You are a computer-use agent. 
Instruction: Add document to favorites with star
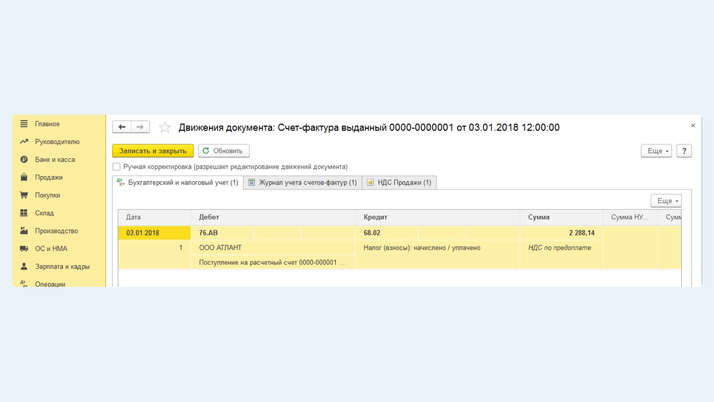(165, 127)
